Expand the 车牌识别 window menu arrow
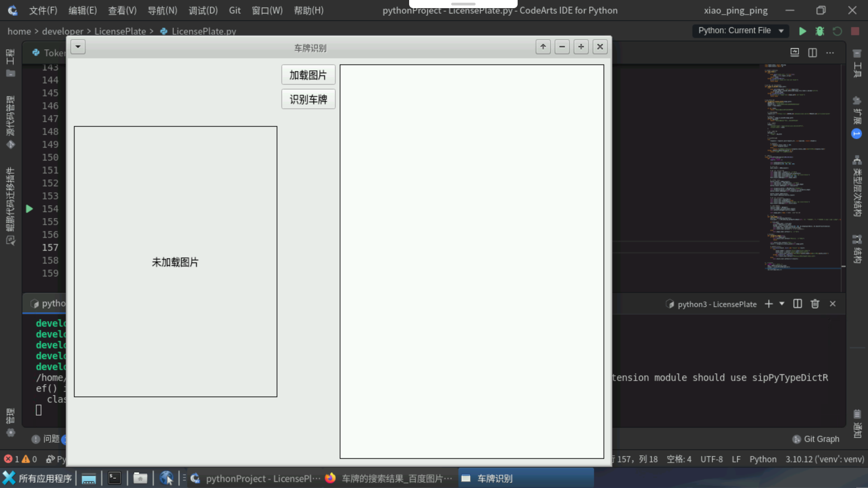The height and width of the screenshot is (488, 868). coord(78,47)
